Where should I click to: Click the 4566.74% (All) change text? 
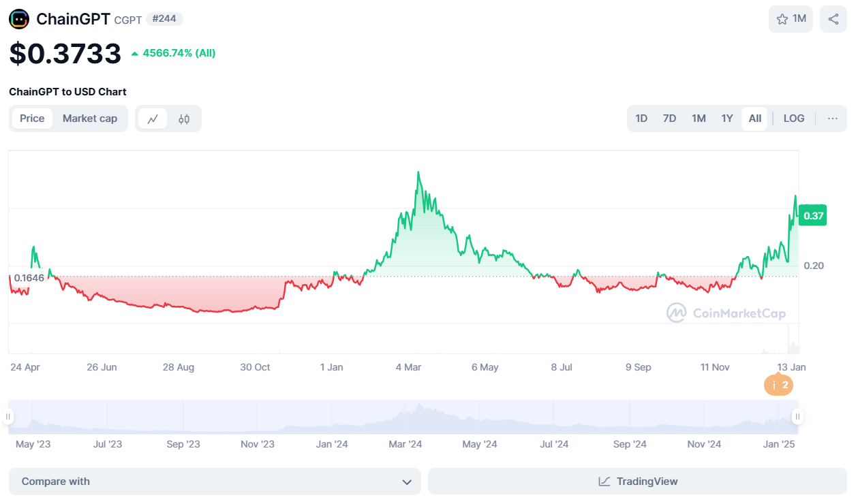click(x=179, y=53)
